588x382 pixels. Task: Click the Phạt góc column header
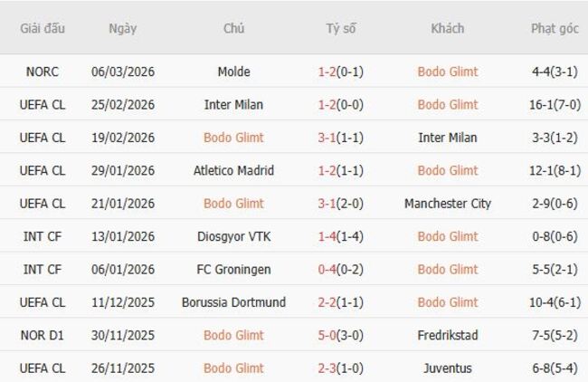555,28
